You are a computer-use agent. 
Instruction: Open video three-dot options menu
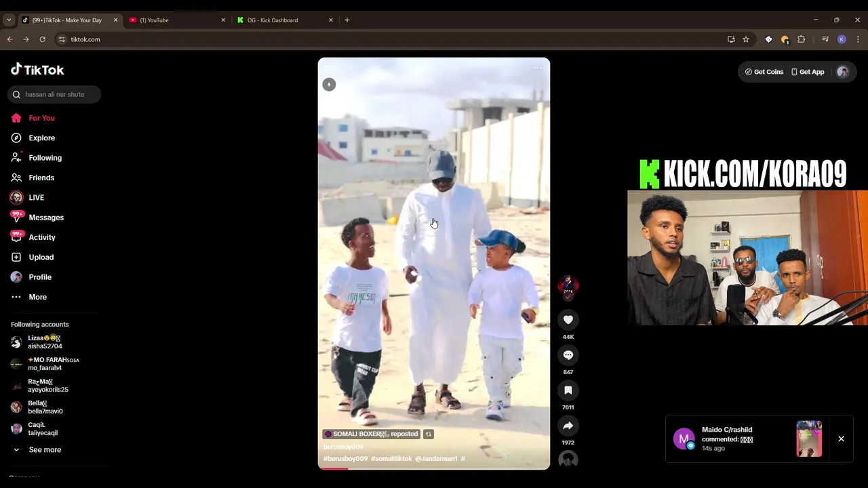(x=538, y=68)
